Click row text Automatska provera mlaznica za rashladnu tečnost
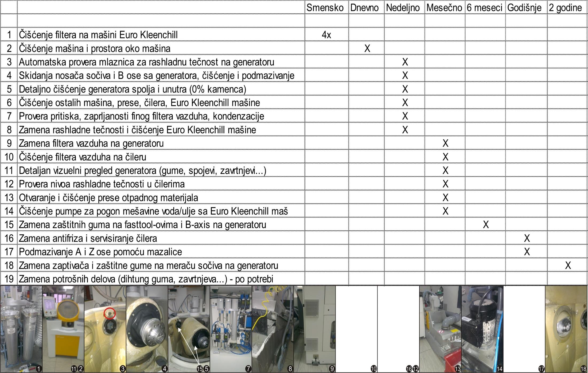Screen dimensions: 588x373 [146, 62]
